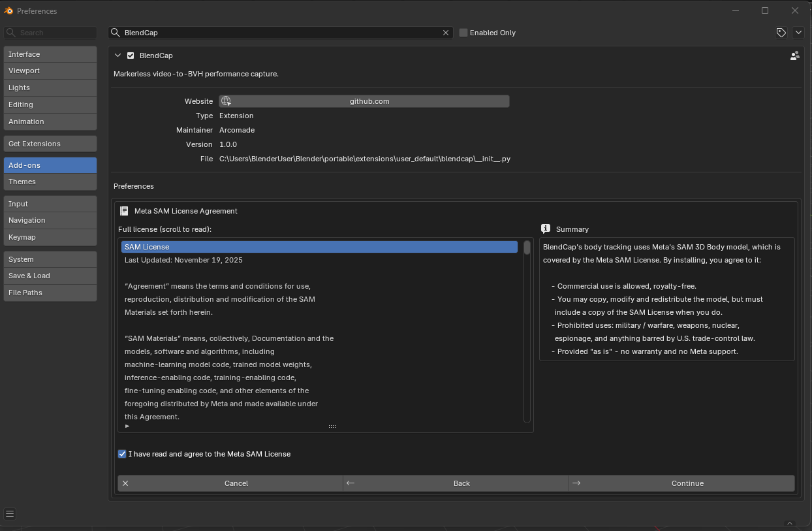
Task: Cancel the license agreement
Action: tap(230, 483)
